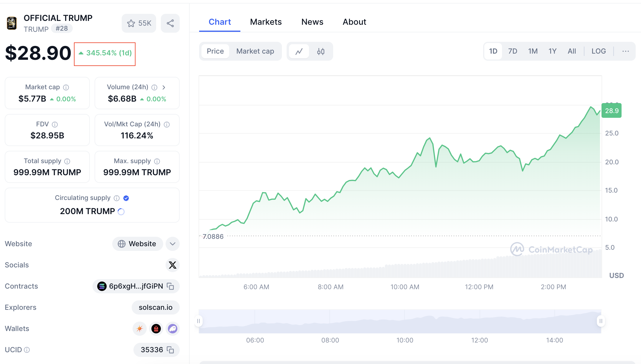Select the line chart view icon
The height and width of the screenshot is (364, 641).
pyautogui.click(x=299, y=52)
